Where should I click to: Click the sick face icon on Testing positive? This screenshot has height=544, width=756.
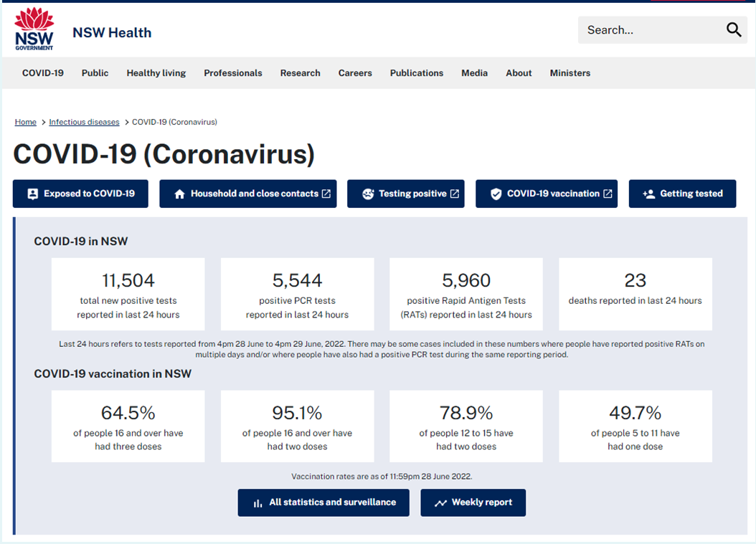(368, 194)
